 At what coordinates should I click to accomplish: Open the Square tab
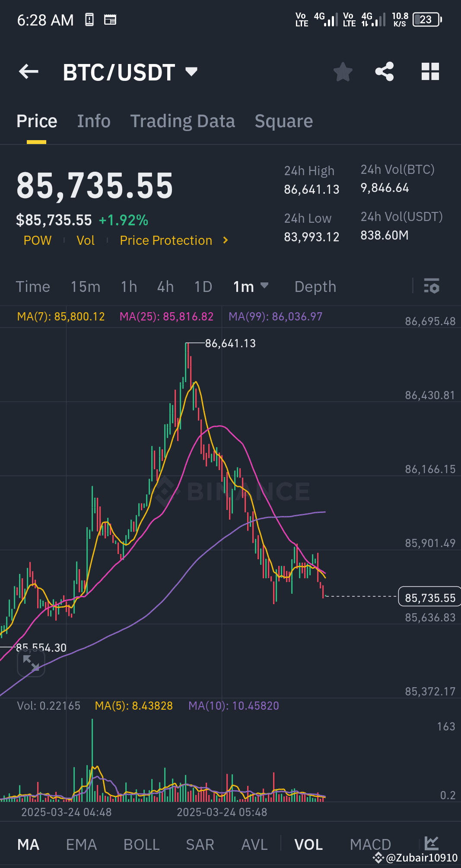(x=284, y=121)
